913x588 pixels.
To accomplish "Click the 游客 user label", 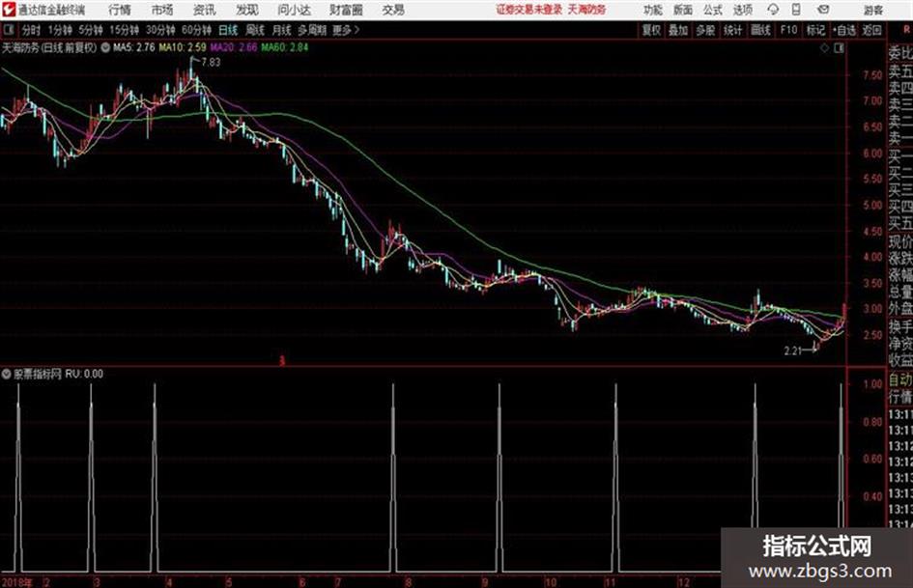I will [872, 10].
